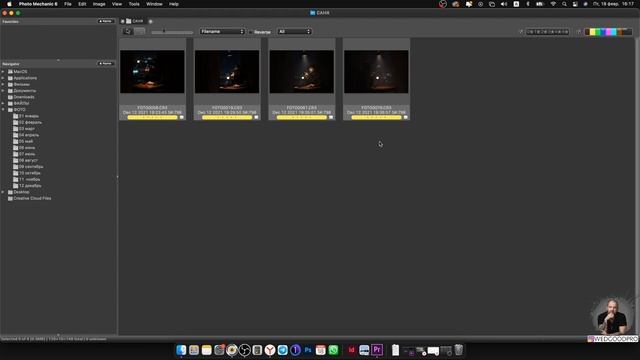
Task: Open System Preferences from the dock
Action: pyautogui.click(x=219, y=350)
